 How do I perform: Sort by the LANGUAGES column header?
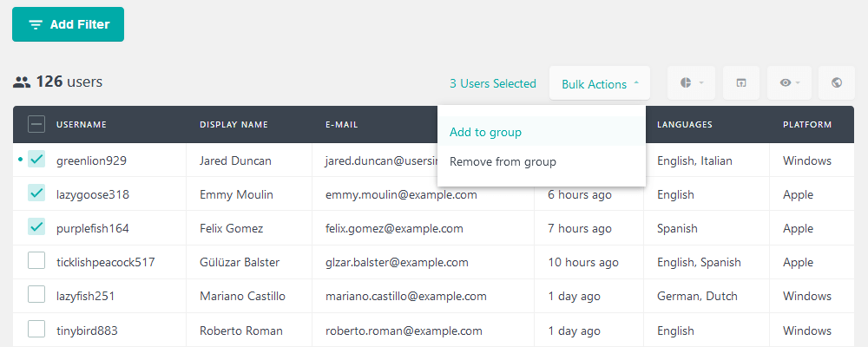coord(685,125)
